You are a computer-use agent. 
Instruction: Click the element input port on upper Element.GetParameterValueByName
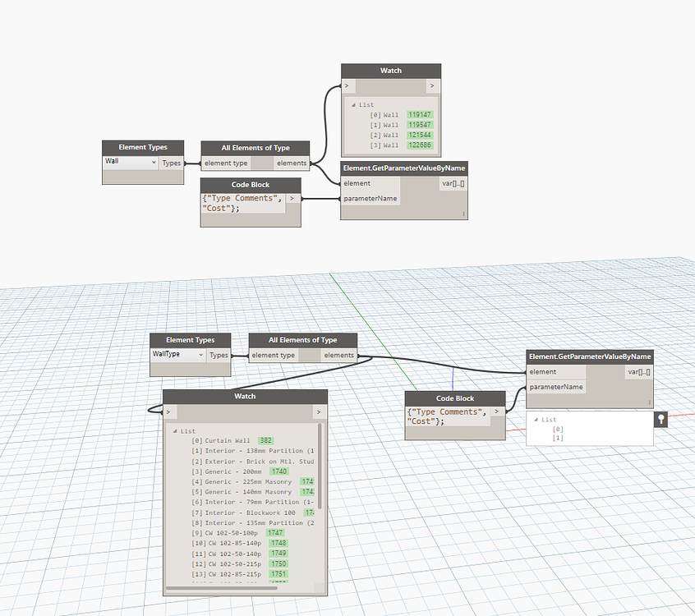pos(347,182)
